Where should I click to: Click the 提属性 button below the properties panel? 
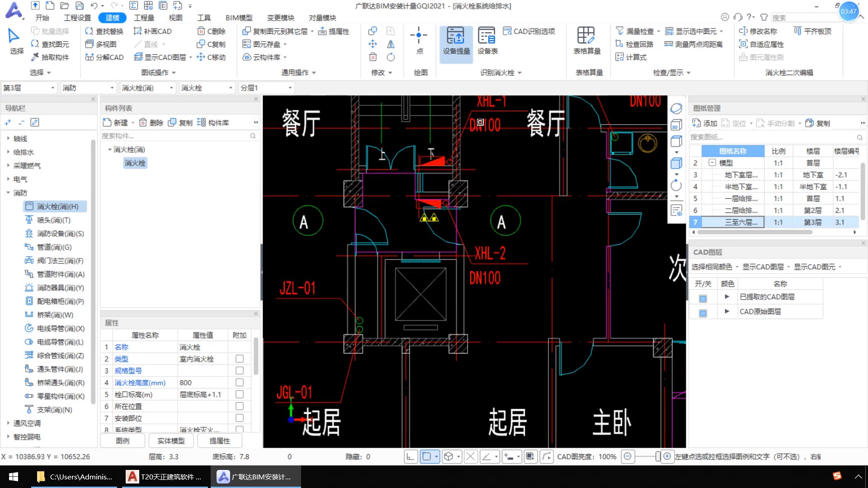tap(220, 441)
